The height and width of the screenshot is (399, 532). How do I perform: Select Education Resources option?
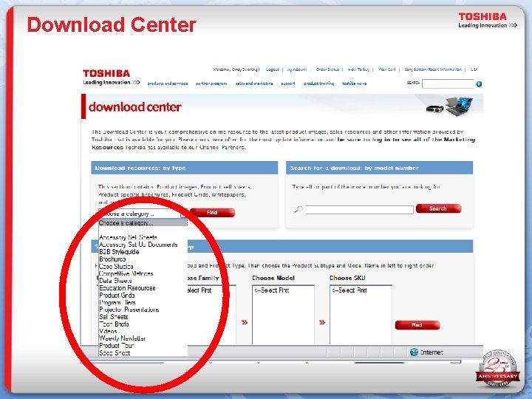pos(127,287)
